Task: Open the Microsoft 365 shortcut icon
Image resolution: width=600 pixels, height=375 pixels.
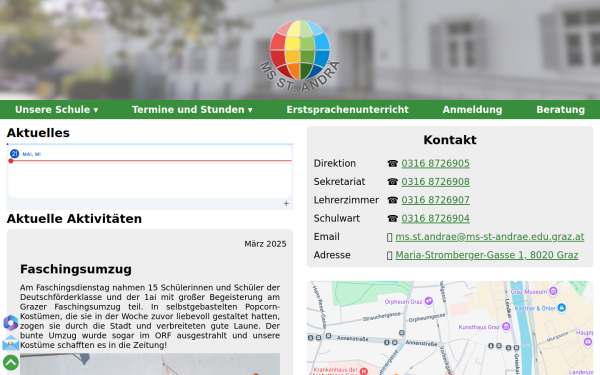Action: 11,323
